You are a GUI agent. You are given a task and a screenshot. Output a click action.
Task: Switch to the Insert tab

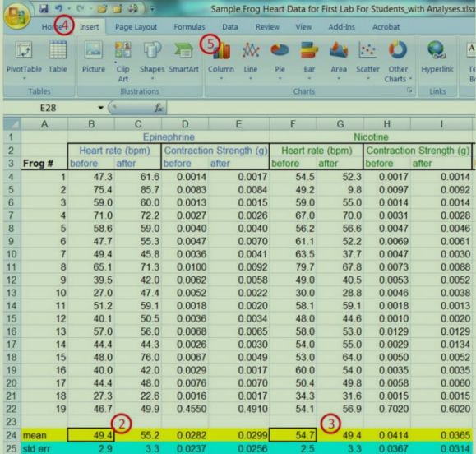[x=89, y=27]
